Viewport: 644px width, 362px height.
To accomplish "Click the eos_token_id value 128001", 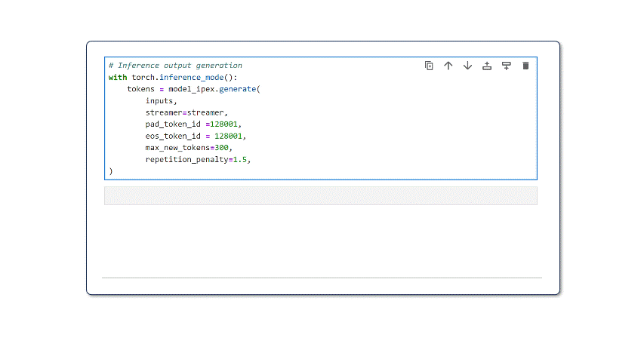I will (x=230, y=137).
